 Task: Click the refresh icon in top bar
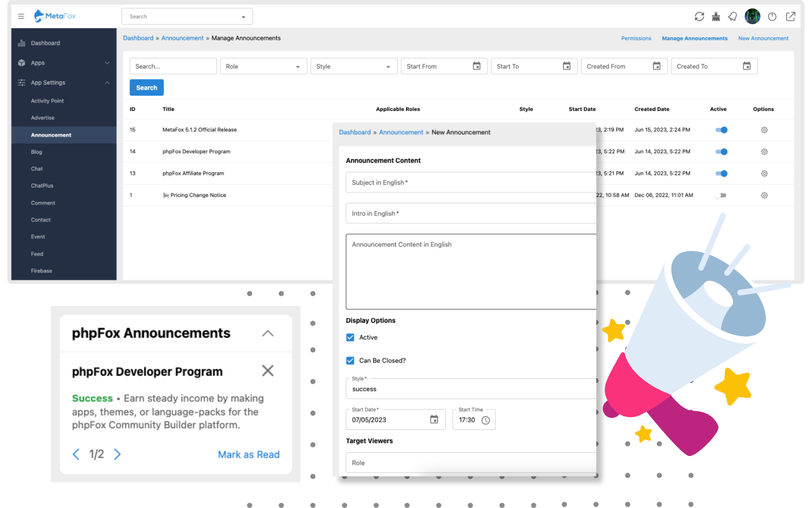(x=699, y=17)
